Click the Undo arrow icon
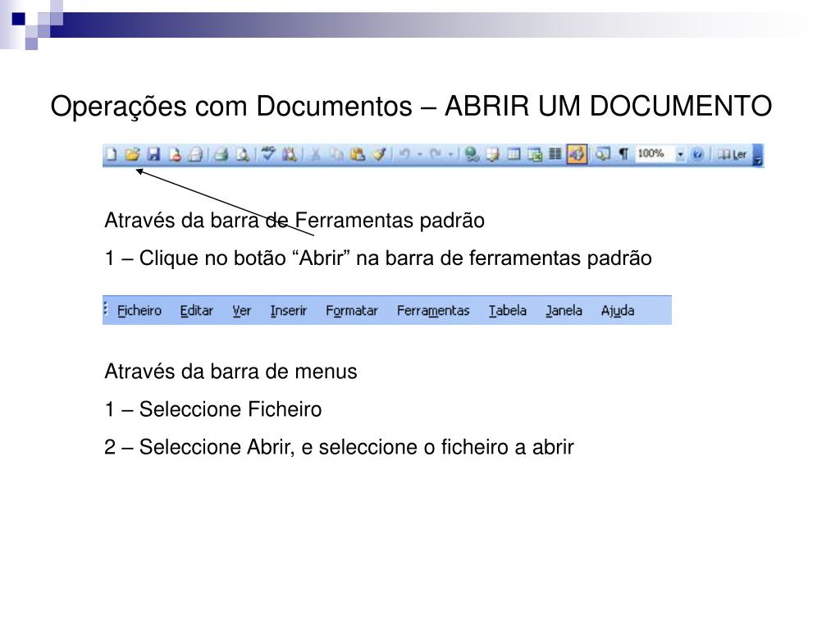This screenshot has height=630, width=840. [x=405, y=154]
